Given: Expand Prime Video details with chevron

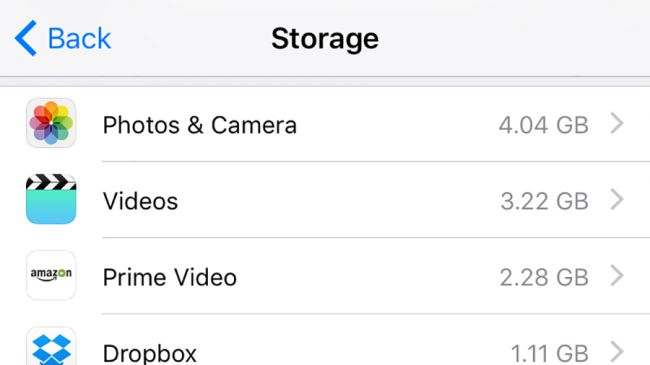Looking at the screenshot, I should [617, 276].
